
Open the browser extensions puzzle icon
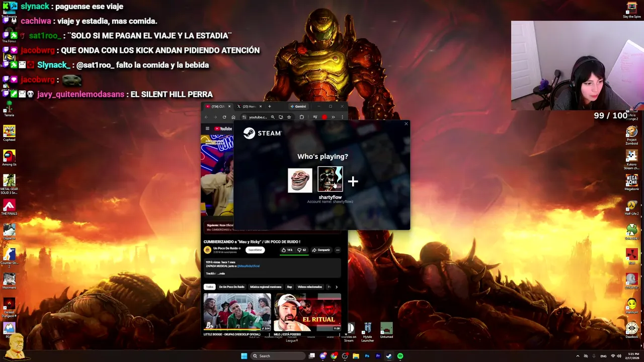(x=301, y=117)
